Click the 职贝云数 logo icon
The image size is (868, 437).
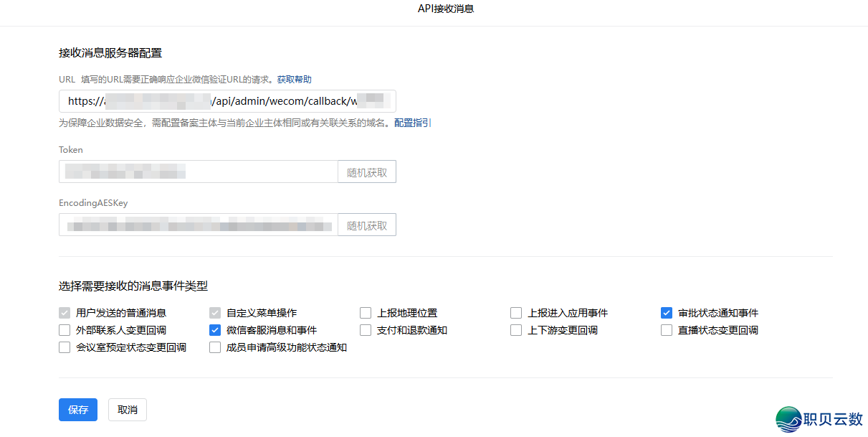pos(786,419)
